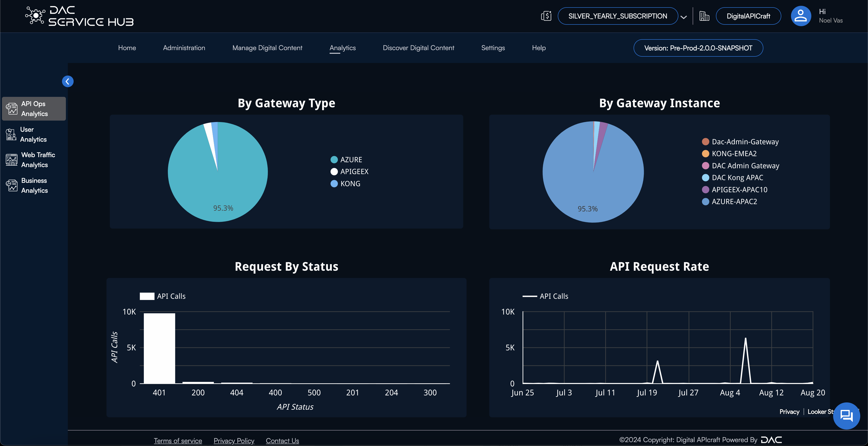
Task: Open the chat support bubble
Action: click(x=846, y=416)
